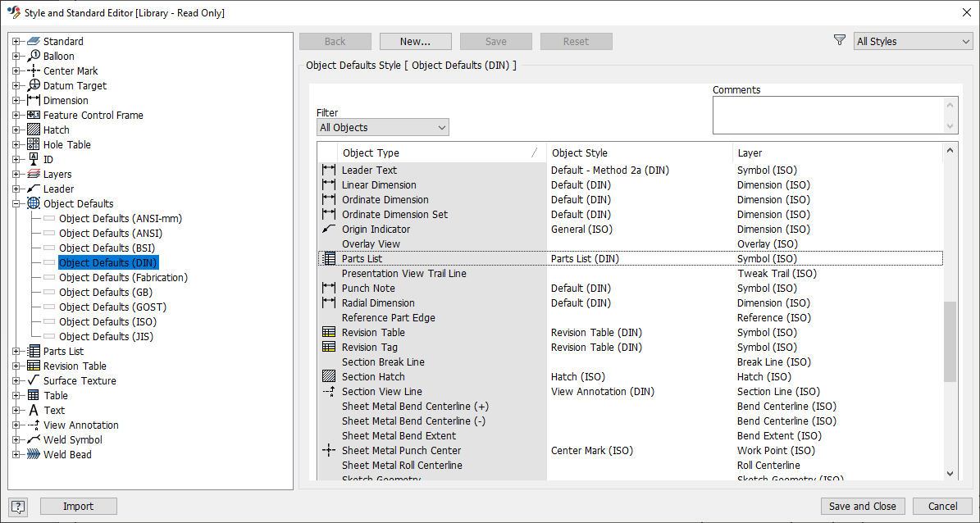Sort by Layer column header

coord(837,153)
